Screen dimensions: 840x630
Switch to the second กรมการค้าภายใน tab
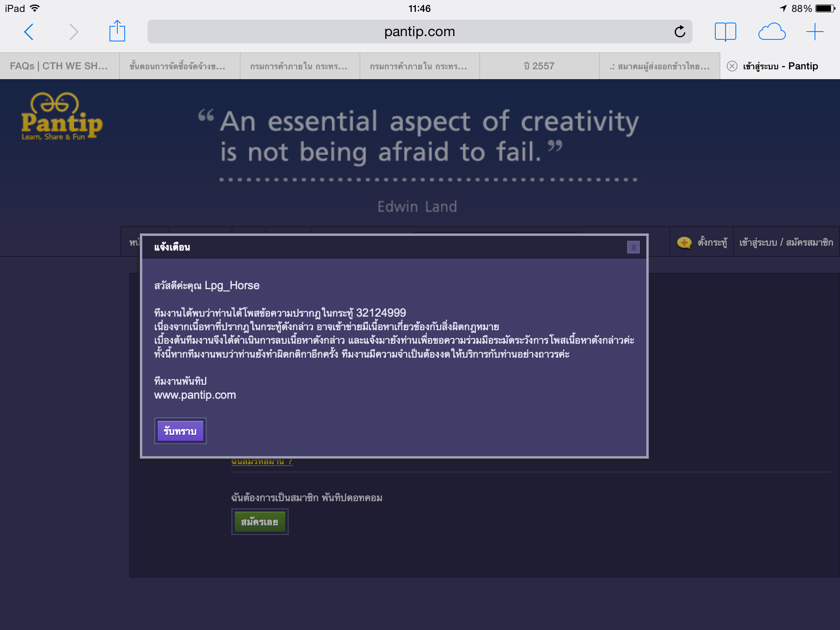tap(420, 66)
